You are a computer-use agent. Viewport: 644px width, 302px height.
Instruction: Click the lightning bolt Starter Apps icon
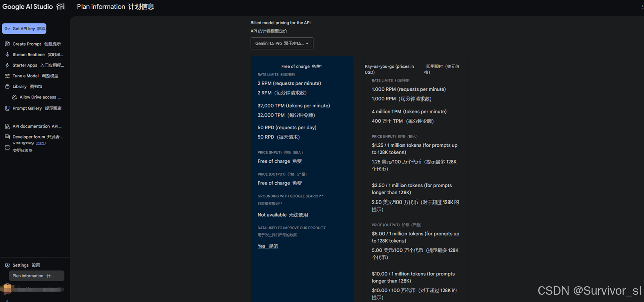[7, 65]
